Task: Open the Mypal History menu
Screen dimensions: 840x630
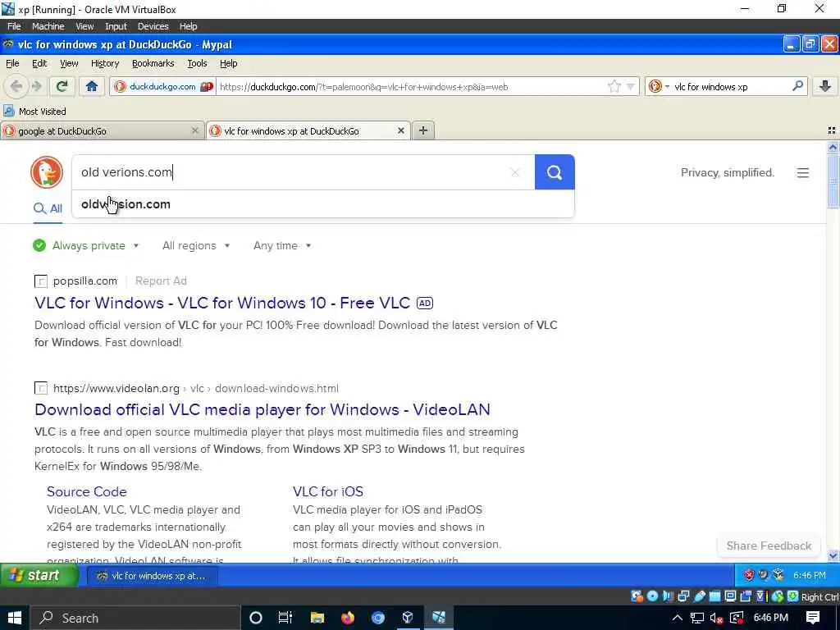Action: point(105,63)
